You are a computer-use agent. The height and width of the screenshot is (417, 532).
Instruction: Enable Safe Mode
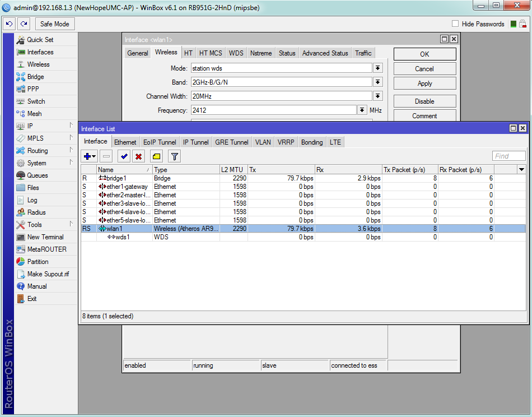click(x=54, y=24)
